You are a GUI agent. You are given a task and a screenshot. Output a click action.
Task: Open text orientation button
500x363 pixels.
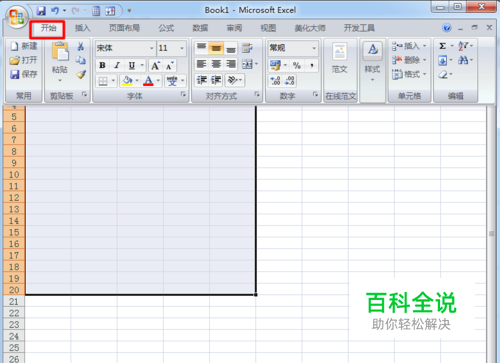(x=235, y=80)
